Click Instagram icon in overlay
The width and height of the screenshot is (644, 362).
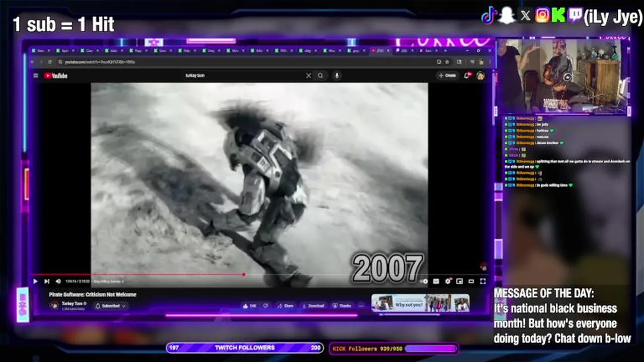pos(542,16)
